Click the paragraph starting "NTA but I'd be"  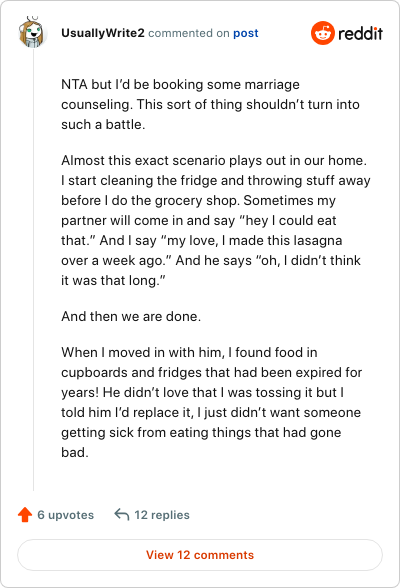click(210, 104)
